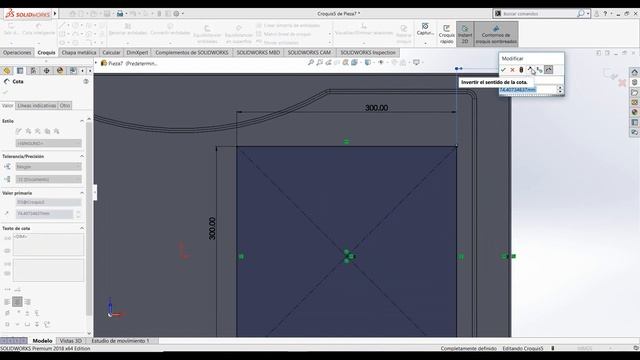The image size is (640, 360).
Task: Open the FeatureManager design tree tab icon
Action: coord(7,71)
